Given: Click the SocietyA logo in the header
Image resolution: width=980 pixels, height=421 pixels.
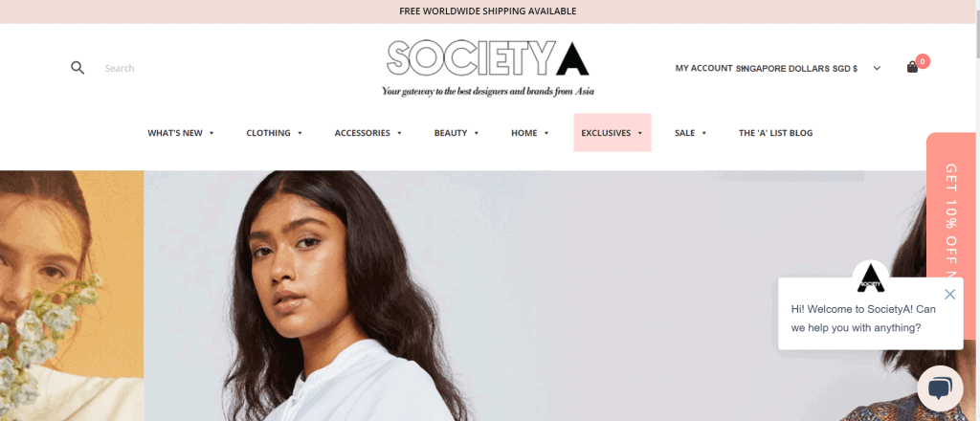Looking at the screenshot, I should pos(488,68).
